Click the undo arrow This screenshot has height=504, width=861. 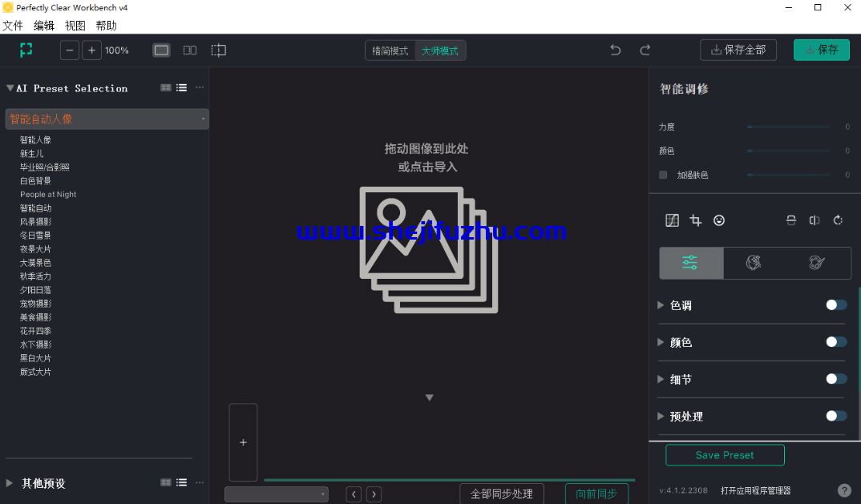[x=616, y=50]
